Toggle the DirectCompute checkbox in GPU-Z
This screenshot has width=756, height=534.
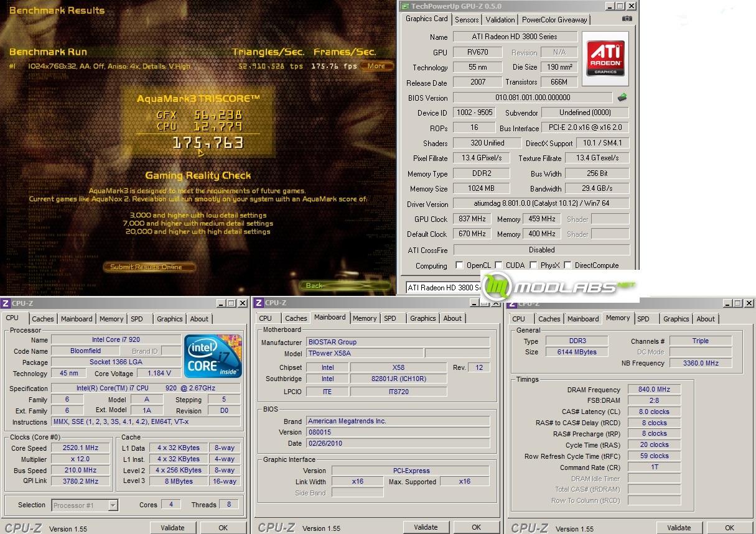(x=567, y=265)
